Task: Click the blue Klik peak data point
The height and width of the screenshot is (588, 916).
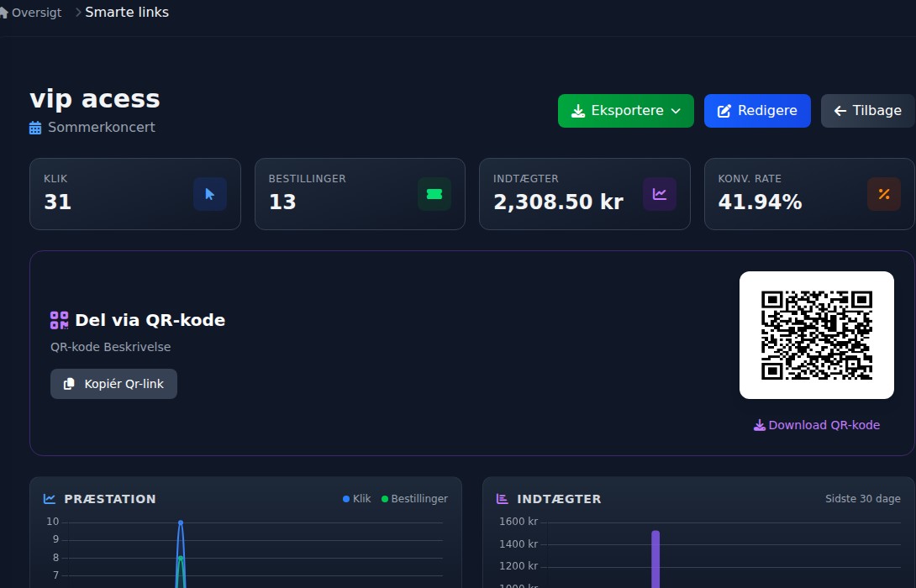Action: click(x=181, y=522)
